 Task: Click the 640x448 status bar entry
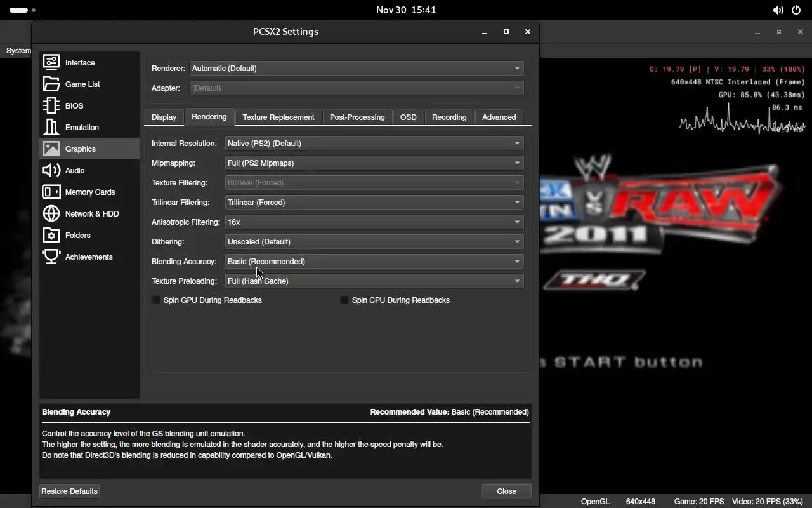point(641,501)
